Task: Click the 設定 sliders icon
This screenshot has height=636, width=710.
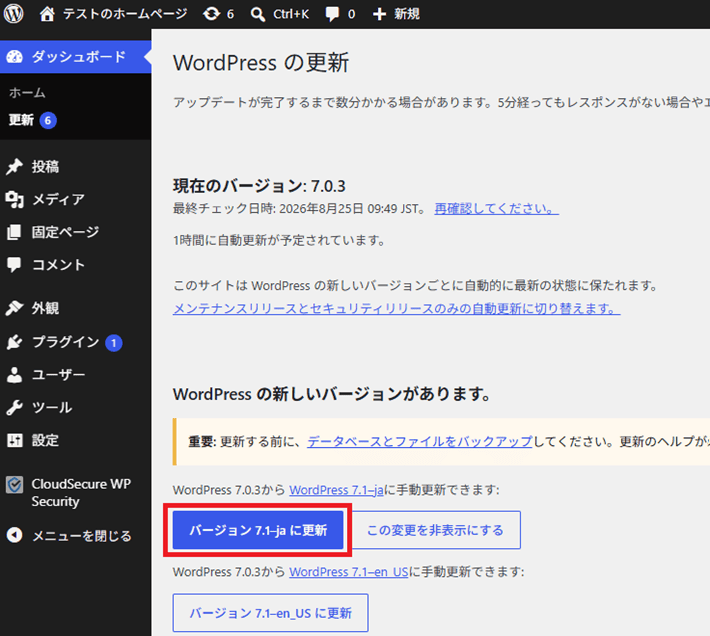Action: 14,440
